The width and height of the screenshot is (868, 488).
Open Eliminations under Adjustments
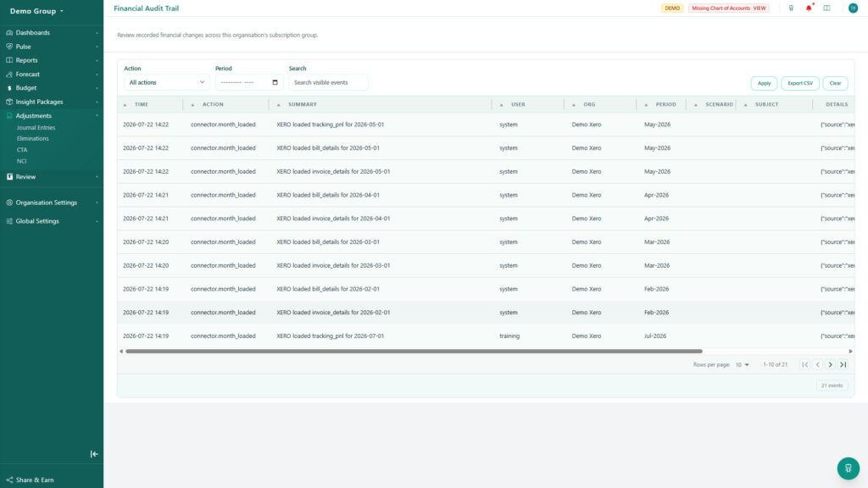coord(33,138)
